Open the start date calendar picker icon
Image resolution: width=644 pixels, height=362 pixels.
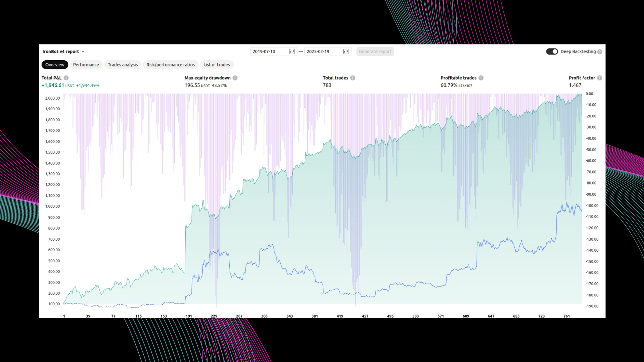pyautogui.click(x=292, y=52)
